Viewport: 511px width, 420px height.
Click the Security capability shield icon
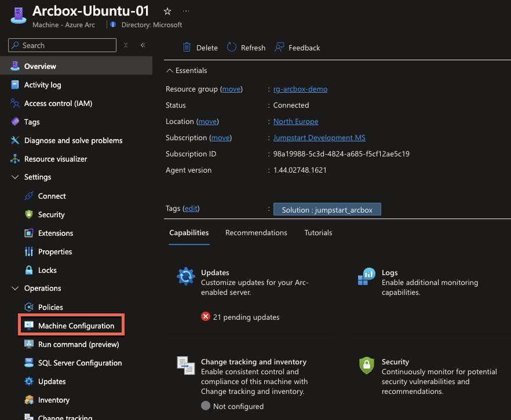[x=367, y=366]
